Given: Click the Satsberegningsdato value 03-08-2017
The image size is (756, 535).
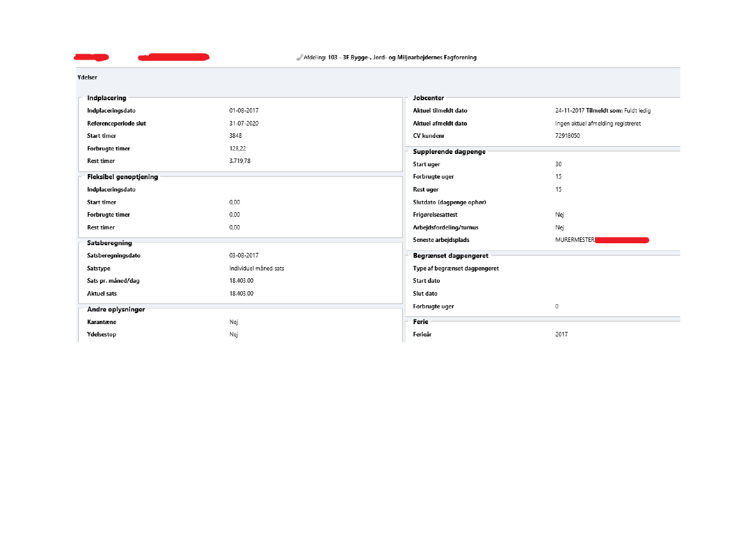Looking at the screenshot, I should 244,256.
